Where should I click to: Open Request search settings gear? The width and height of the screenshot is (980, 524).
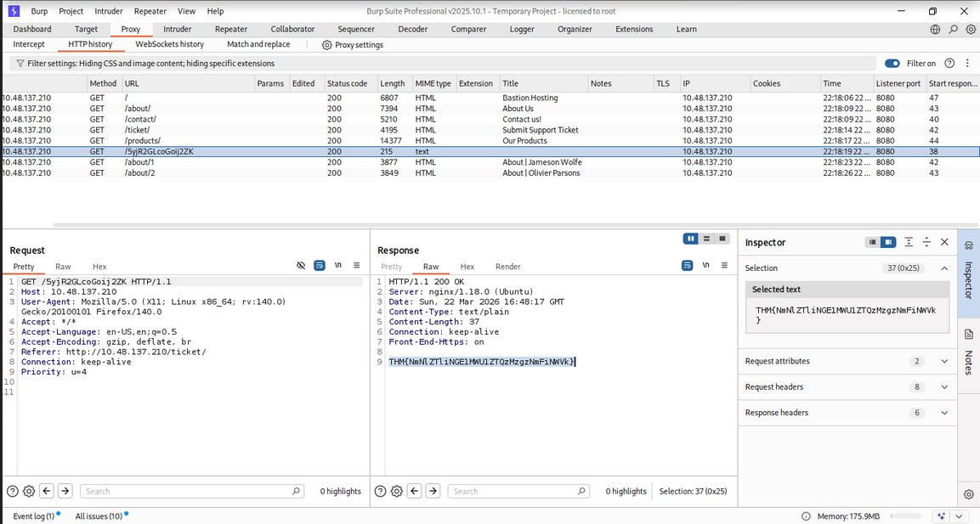pyautogui.click(x=29, y=491)
